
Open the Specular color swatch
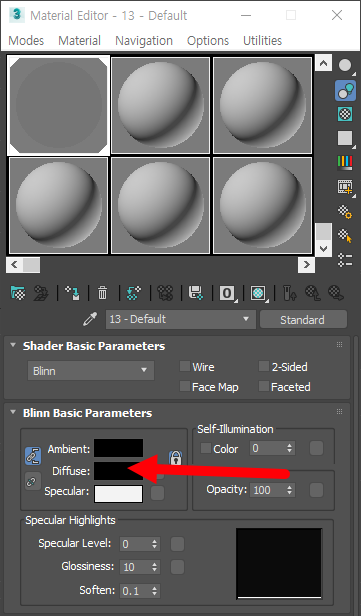pos(118,494)
